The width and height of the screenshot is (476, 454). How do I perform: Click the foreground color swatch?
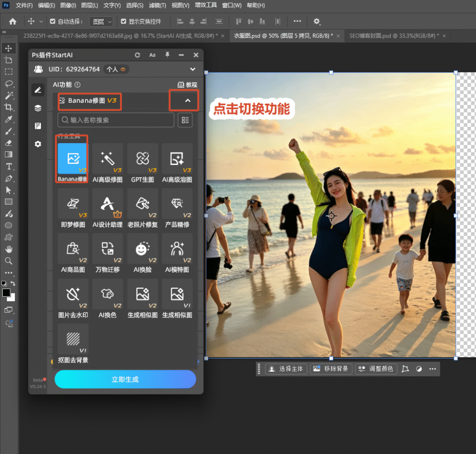click(x=6, y=293)
